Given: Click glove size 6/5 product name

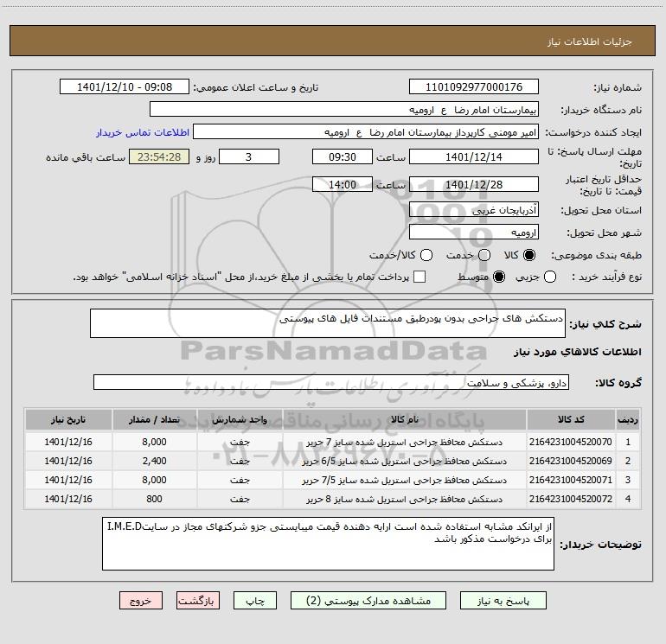Looking at the screenshot, I should click(x=405, y=462).
